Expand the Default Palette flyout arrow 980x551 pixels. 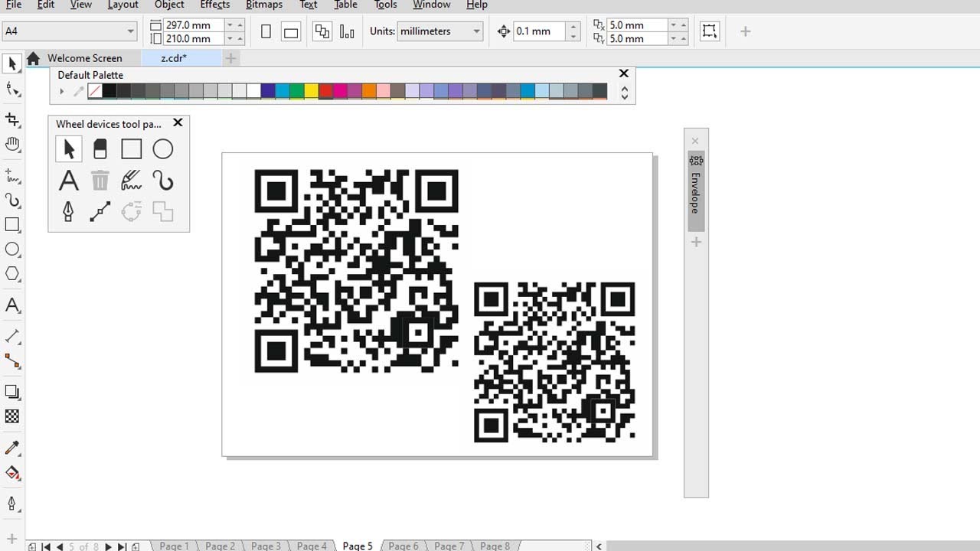point(62,92)
